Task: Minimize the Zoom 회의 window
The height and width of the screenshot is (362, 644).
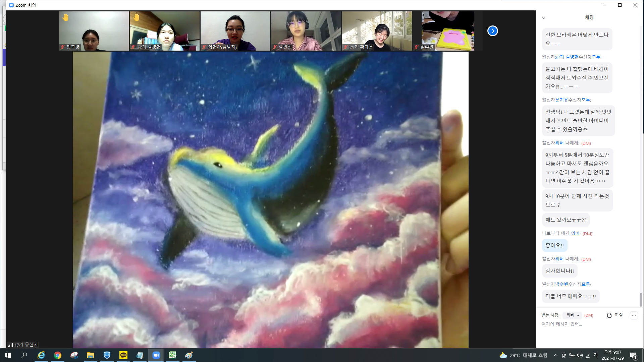Action: pos(604,5)
